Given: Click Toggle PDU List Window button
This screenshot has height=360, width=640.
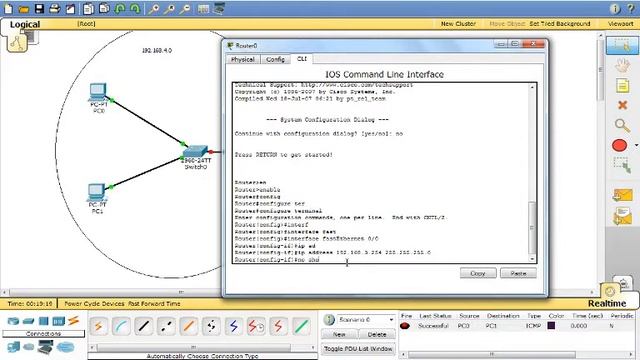Looking at the screenshot, I should point(358,349).
